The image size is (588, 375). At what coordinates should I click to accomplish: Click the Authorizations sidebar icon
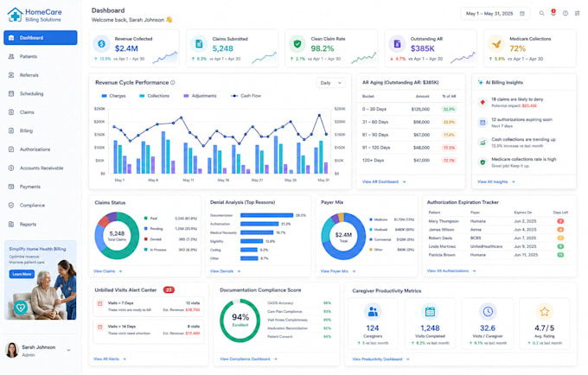(11, 149)
